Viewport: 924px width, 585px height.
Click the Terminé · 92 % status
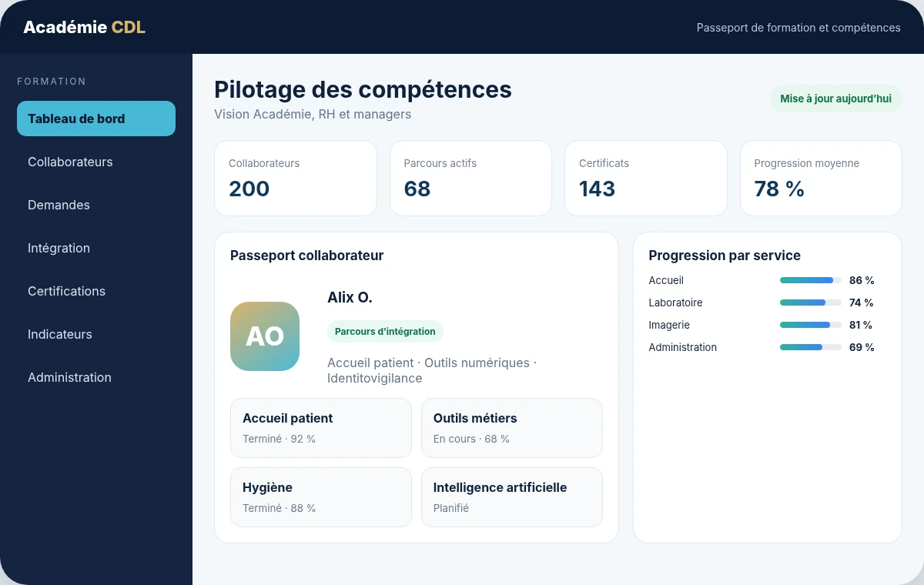click(x=279, y=439)
